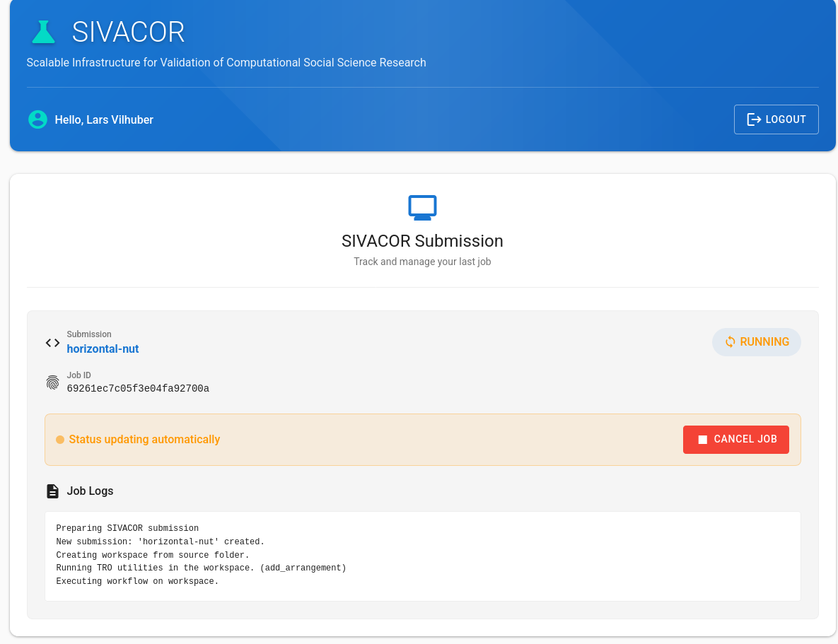Viewport: 838px width, 644px height.
Task: Click the Hello, Lars Vilhuber greeting
Action: (104, 119)
